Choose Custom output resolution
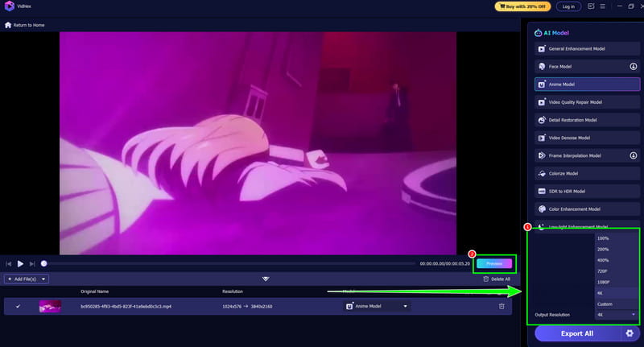 pyautogui.click(x=617, y=304)
